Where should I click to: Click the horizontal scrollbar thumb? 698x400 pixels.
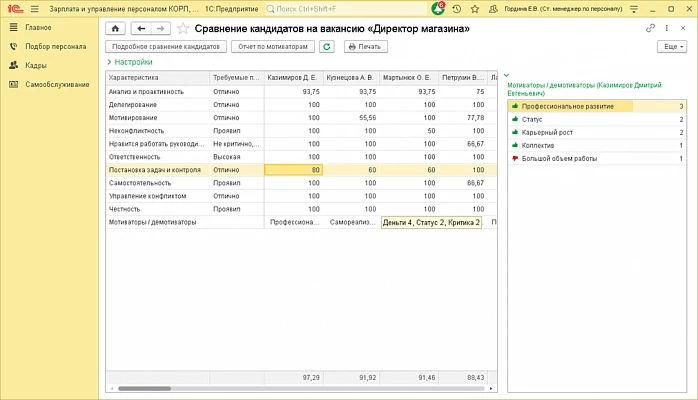tap(144, 388)
